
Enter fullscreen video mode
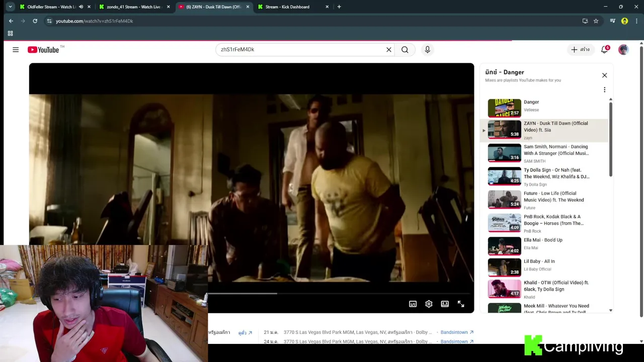tap(461, 304)
